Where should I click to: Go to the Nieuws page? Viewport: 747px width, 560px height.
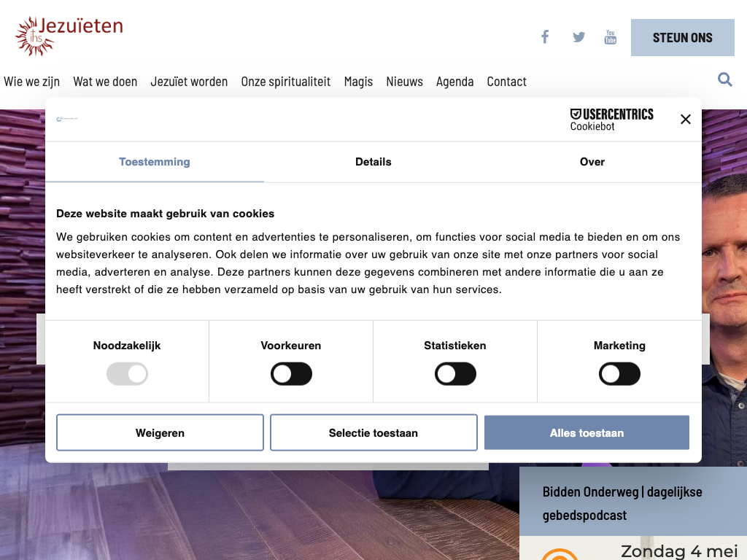pos(404,82)
